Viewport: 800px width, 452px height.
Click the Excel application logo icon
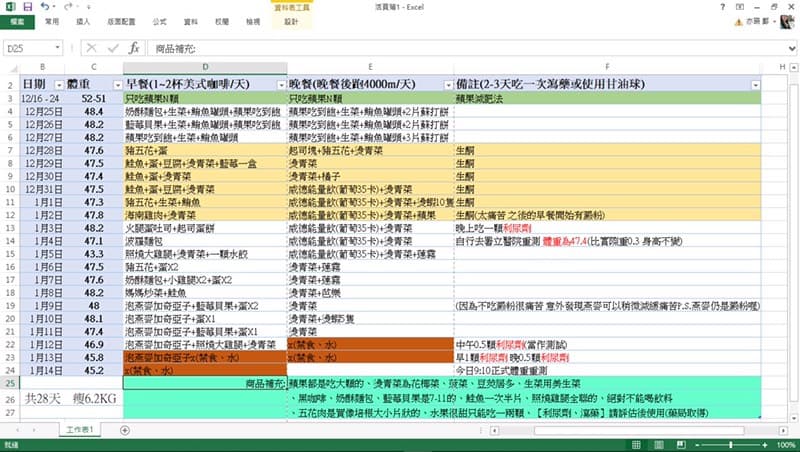pyautogui.click(x=10, y=7)
